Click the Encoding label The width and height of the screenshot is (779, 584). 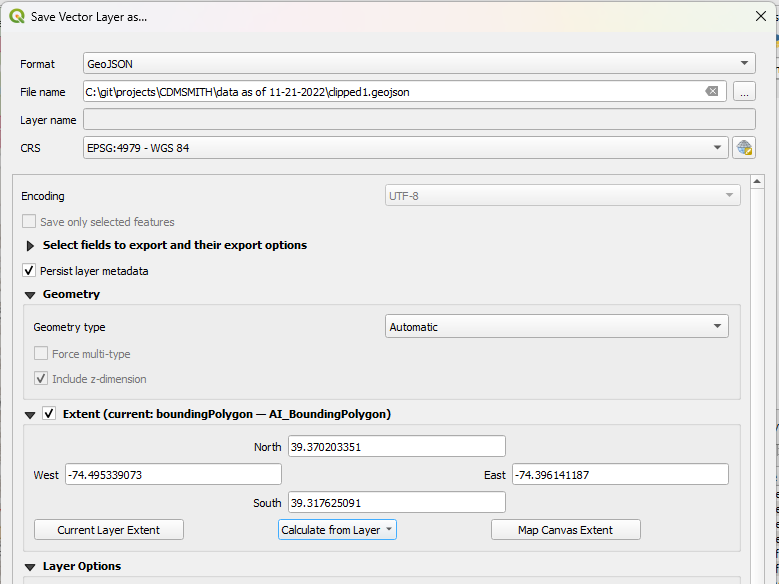pos(43,196)
